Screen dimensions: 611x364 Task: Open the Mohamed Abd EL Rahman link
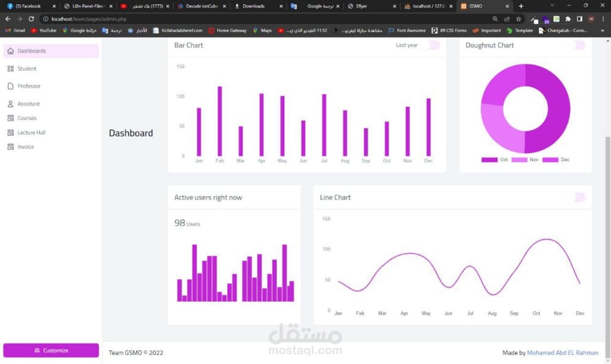(562, 353)
